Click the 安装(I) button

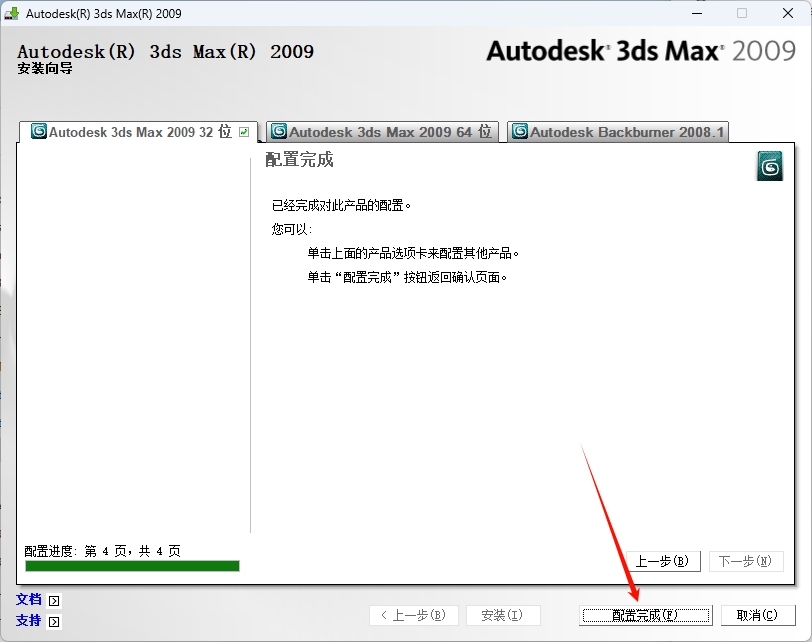[502, 615]
